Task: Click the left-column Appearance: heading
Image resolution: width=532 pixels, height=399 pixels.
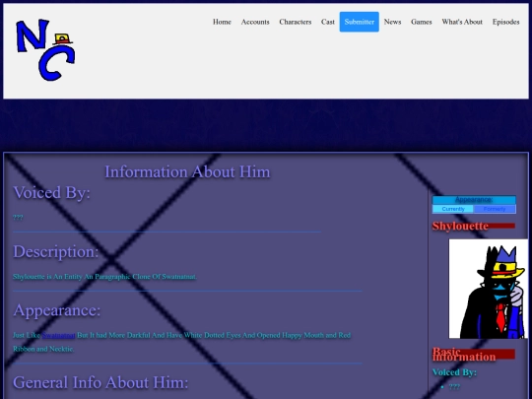Action: (57, 310)
